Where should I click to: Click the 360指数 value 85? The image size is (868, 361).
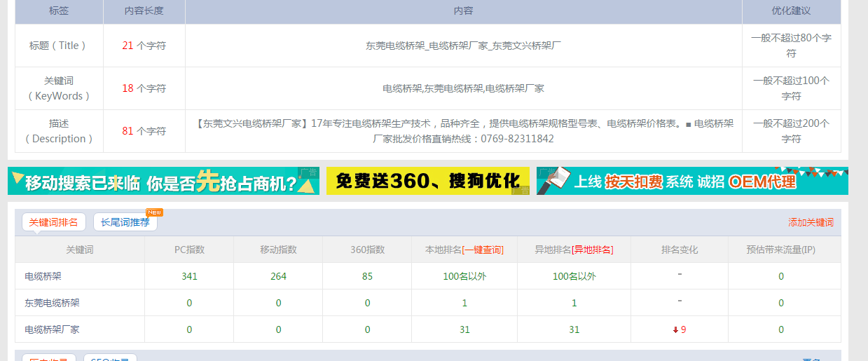click(x=367, y=276)
